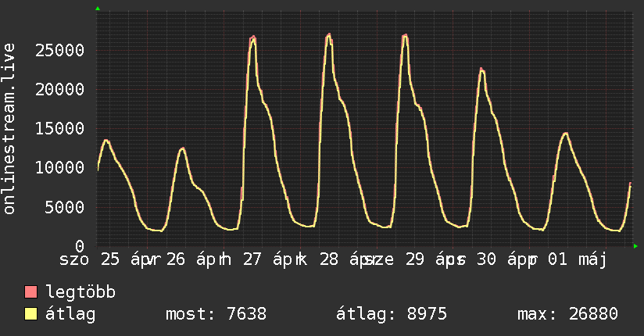
Task: Click the átlag legend label beside yellow swatch
Action: click(70, 314)
